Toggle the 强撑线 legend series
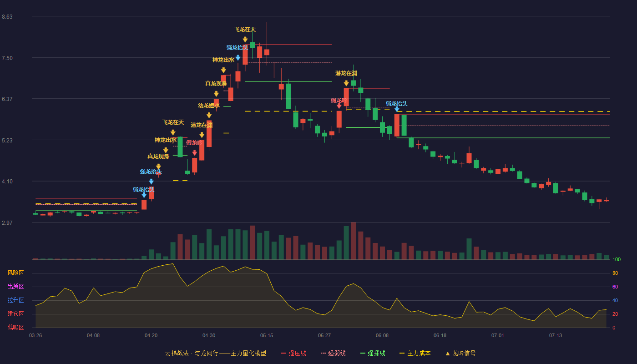 coord(373,353)
